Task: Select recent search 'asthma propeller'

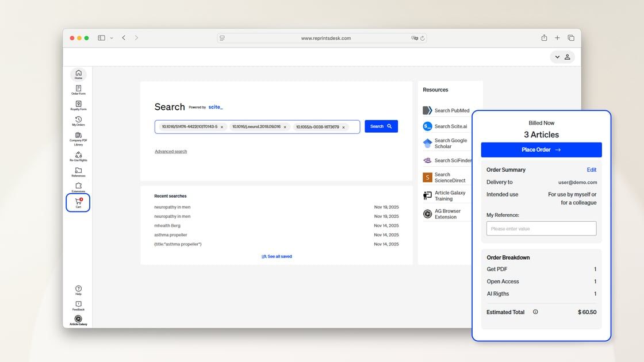Action: click(171, 235)
